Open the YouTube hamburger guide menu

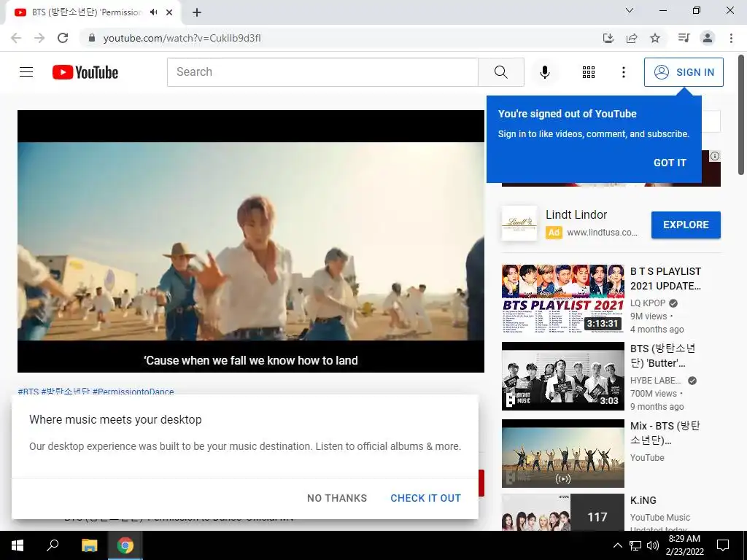coord(26,72)
